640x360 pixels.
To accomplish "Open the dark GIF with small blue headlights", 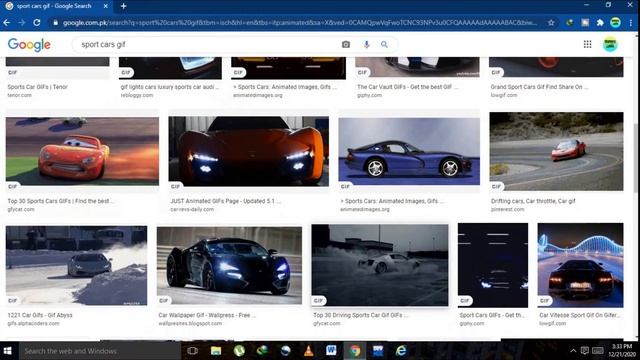I will tap(493, 265).
